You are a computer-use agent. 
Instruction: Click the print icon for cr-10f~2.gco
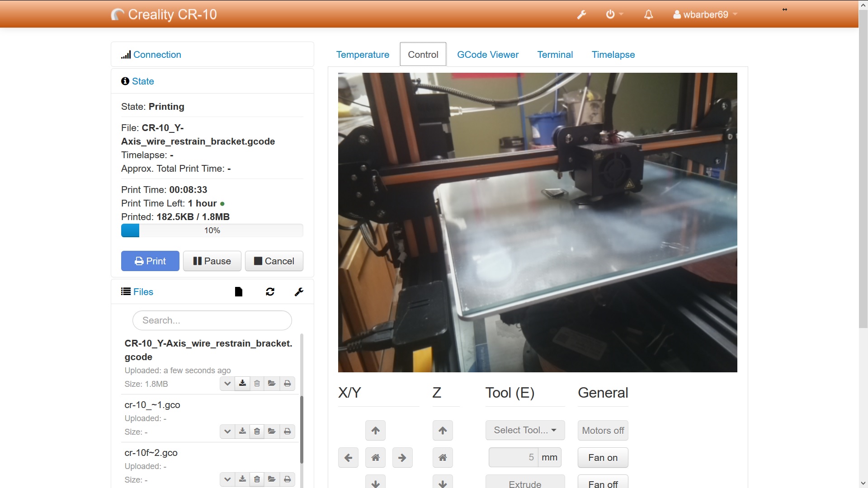[x=287, y=479]
